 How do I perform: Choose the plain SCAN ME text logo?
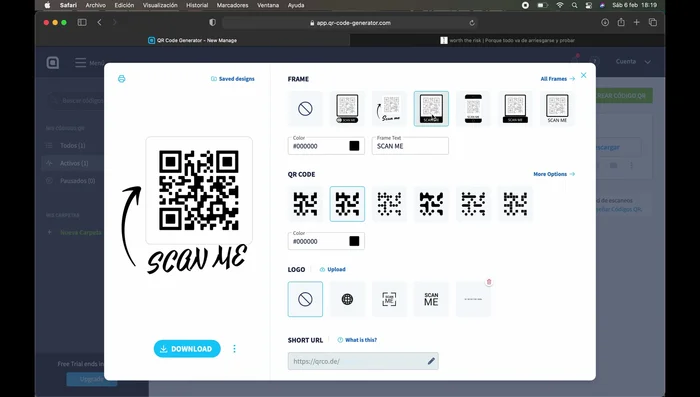tap(431, 299)
